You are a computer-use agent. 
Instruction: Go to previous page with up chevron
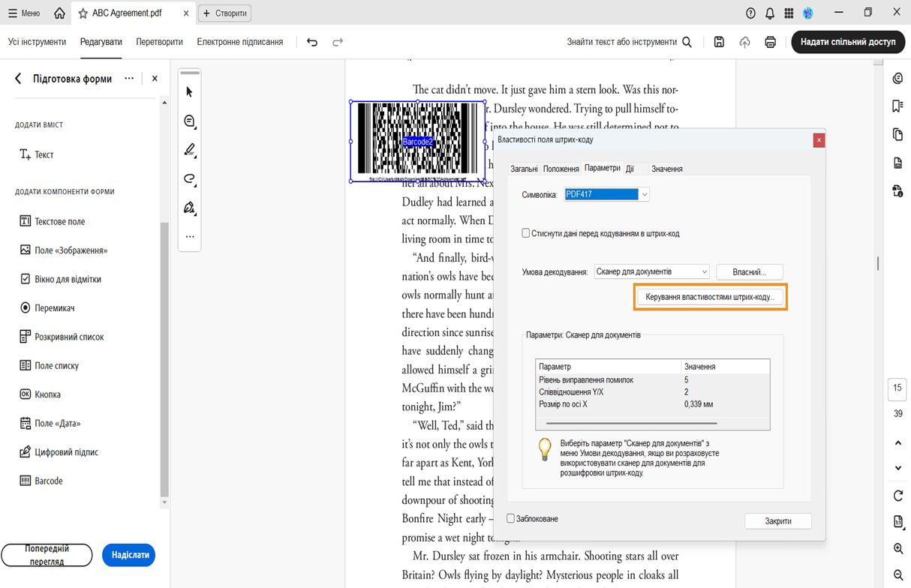898,443
